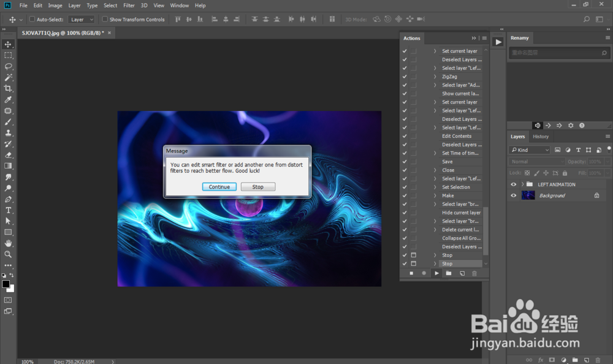Expand the Close action step
This screenshot has width=613, height=364.
point(435,170)
